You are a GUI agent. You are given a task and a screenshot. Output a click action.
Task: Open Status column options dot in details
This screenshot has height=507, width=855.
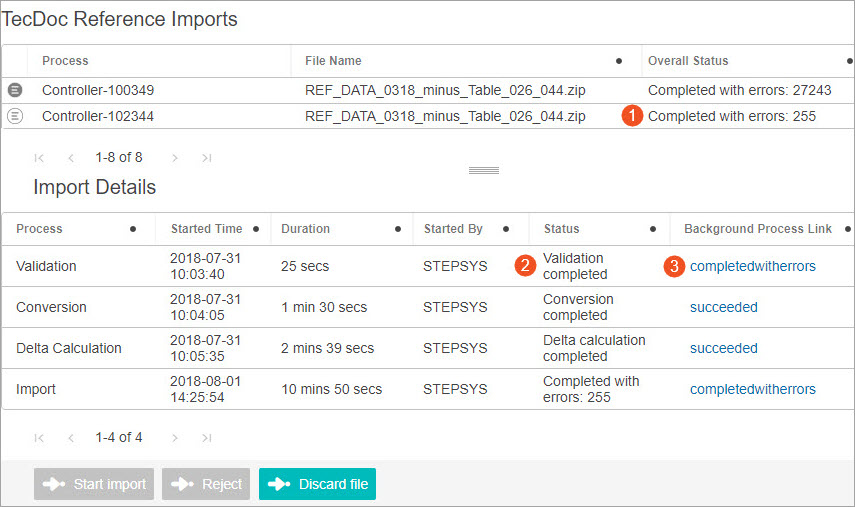[653, 229]
